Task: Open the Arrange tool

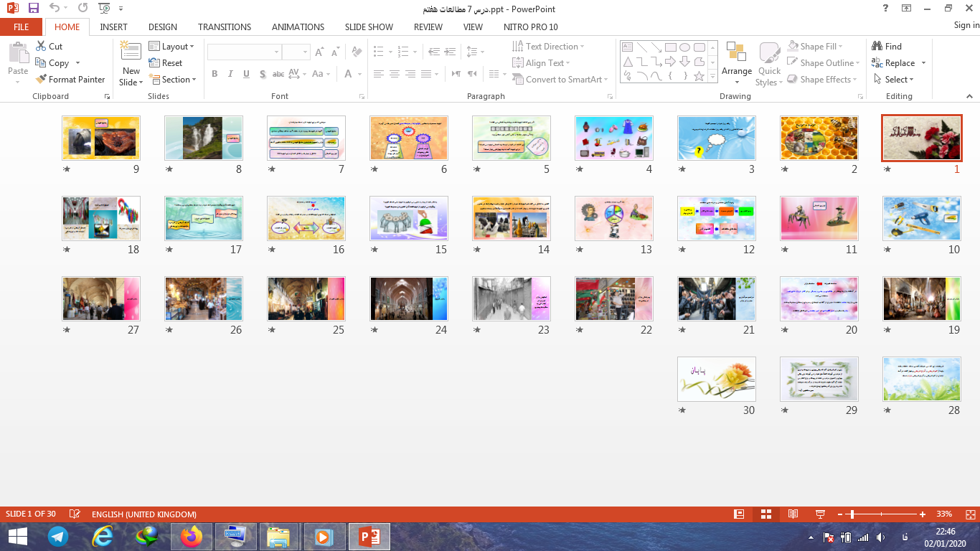Action: [737, 61]
